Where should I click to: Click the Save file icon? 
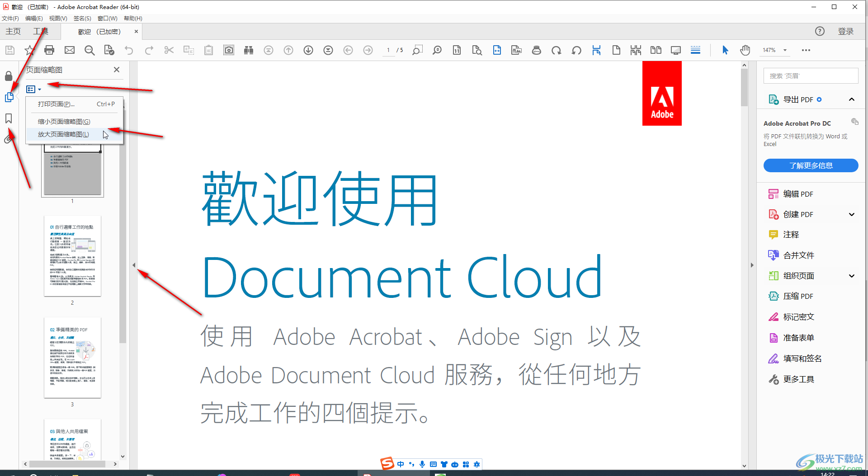tap(10, 50)
